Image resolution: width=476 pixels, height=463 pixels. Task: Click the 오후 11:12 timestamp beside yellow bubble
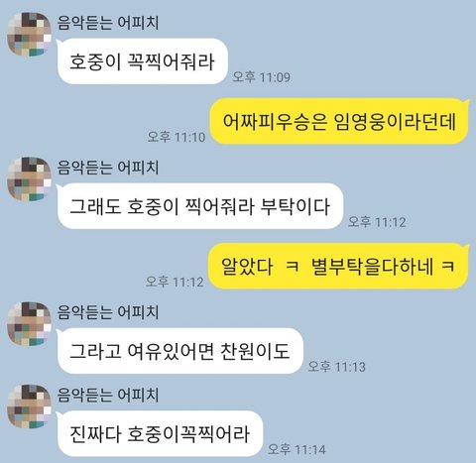point(175,282)
